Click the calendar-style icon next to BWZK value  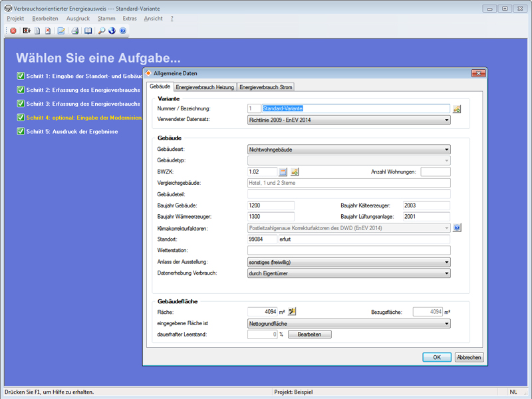283,172
